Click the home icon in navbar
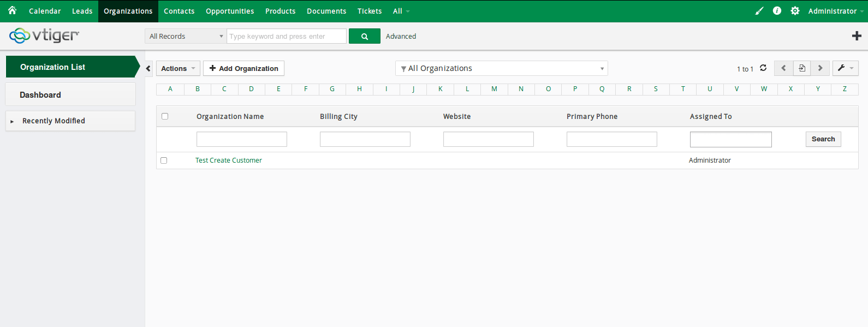 click(12, 10)
